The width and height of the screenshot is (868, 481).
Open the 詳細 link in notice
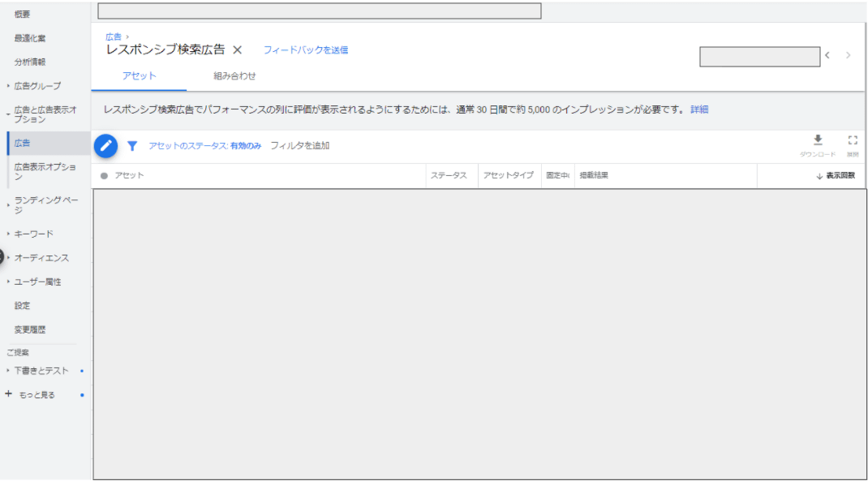point(699,110)
